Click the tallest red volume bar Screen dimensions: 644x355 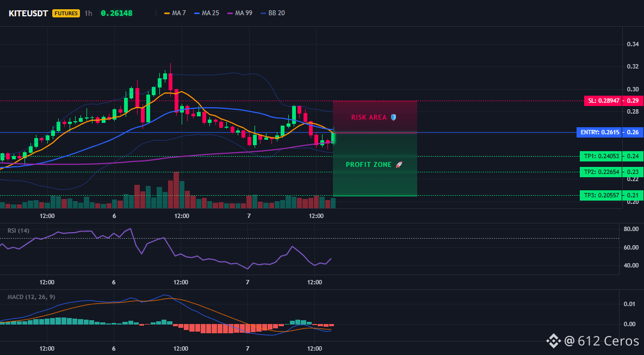[176, 190]
